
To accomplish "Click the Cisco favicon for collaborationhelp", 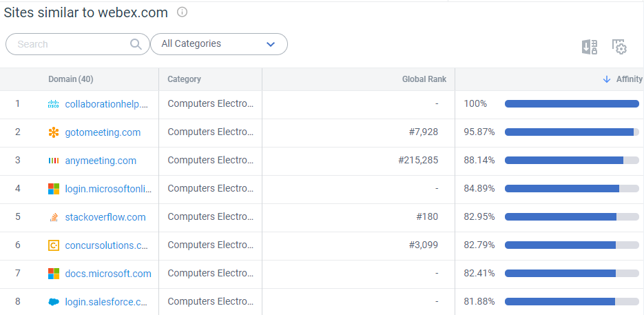I will 54,104.
